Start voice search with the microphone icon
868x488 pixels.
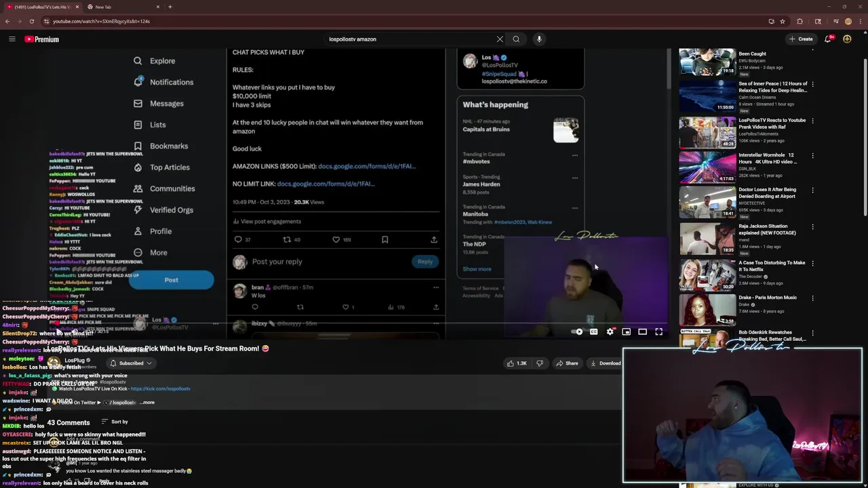(x=539, y=39)
